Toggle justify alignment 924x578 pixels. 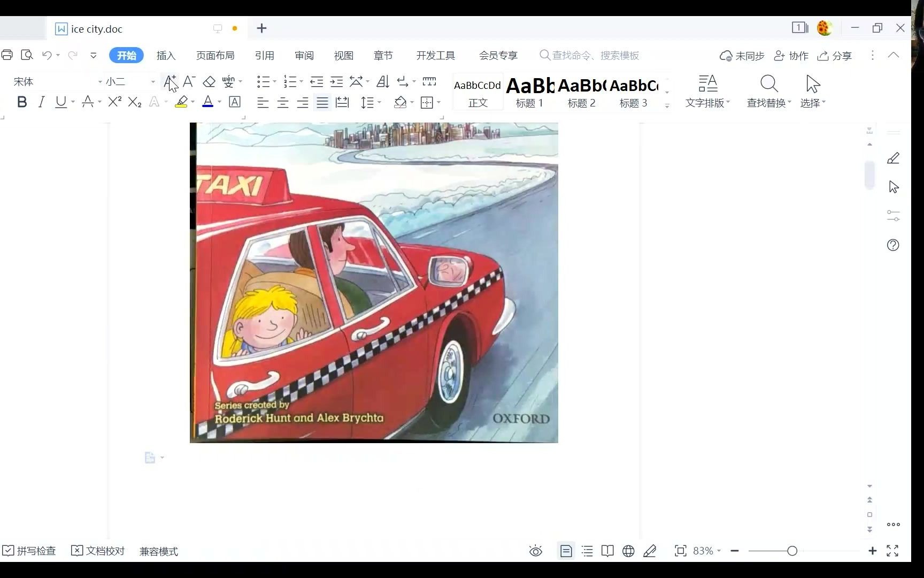[x=322, y=102]
